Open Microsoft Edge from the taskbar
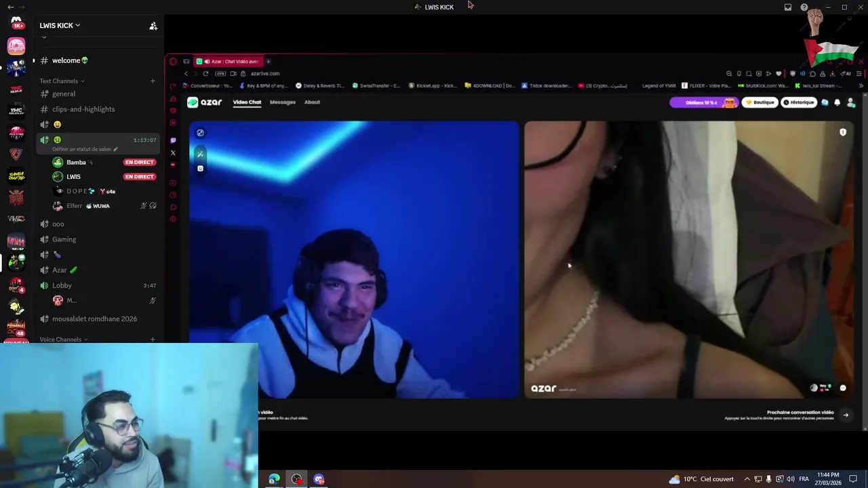This screenshot has height=488, width=868. pos(274,479)
